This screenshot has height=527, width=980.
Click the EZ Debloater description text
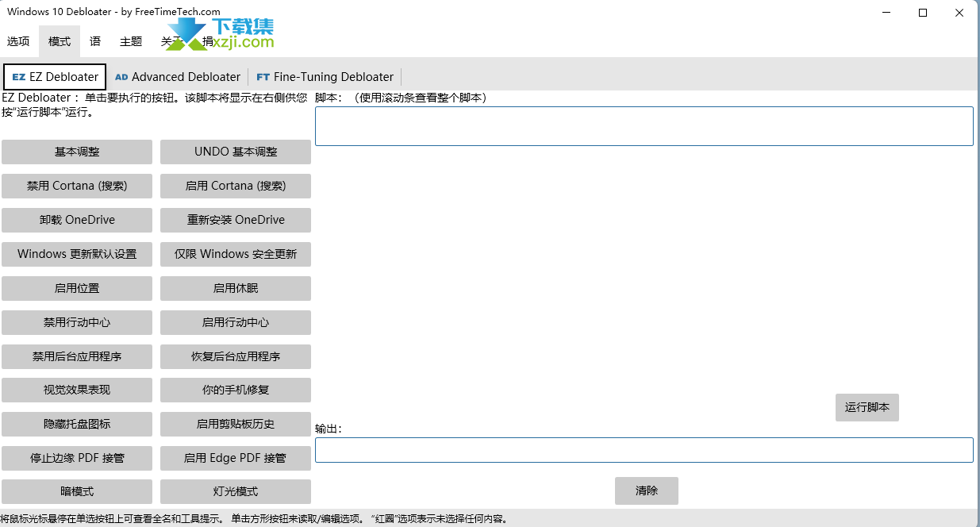[x=155, y=105]
